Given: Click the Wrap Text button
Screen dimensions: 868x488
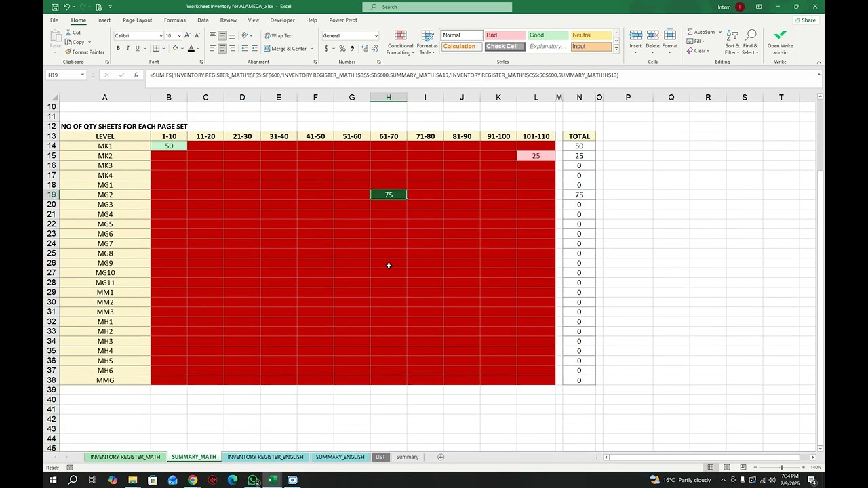Looking at the screenshot, I should click(279, 35).
